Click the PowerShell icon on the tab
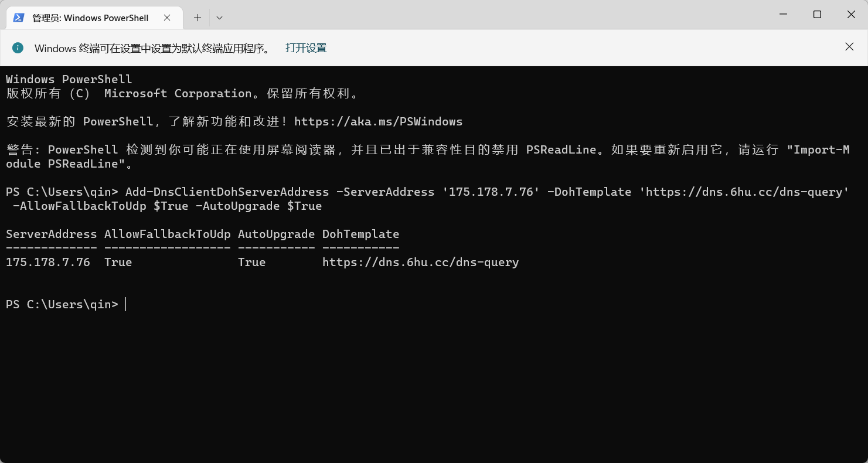 18,18
